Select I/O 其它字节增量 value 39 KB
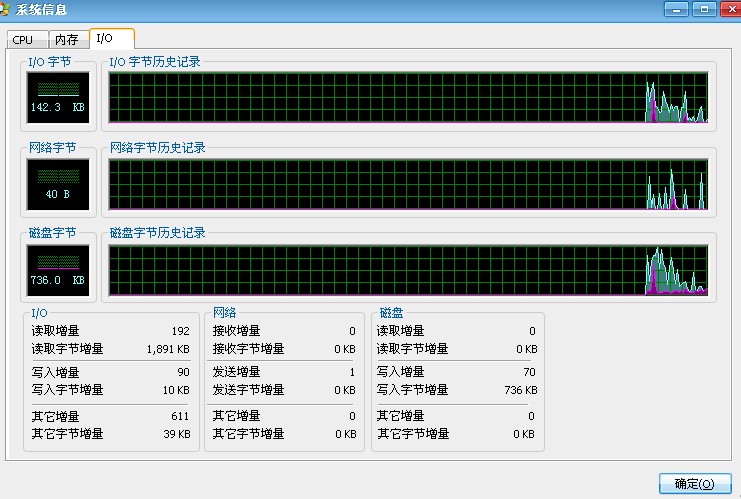The image size is (741, 499). click(177, 434)
